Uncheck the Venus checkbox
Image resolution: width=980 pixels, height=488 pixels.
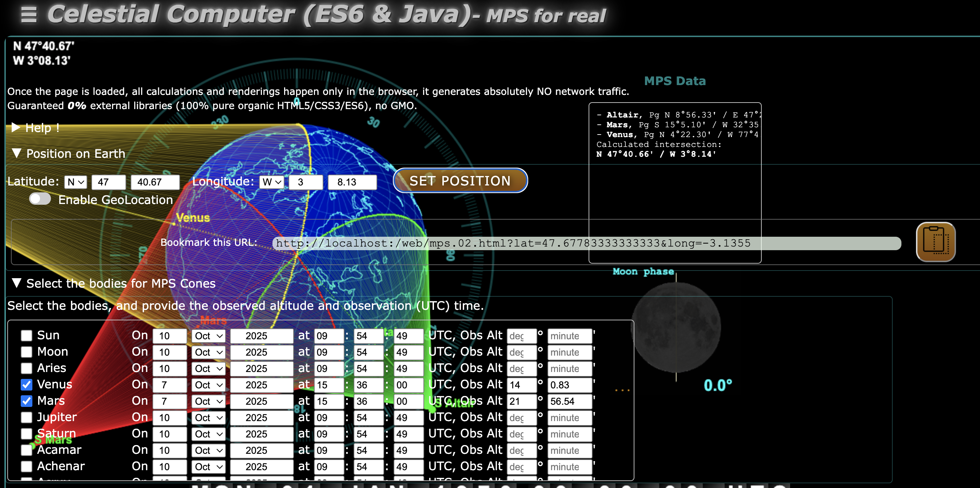point(27,384)
